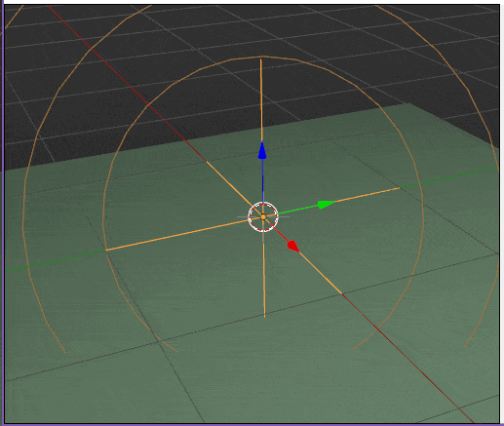This screenshot has height=426, width=504.
Task: Click the blue Z-axis gizmo arrowhead
Action: (x=262, y=150)
